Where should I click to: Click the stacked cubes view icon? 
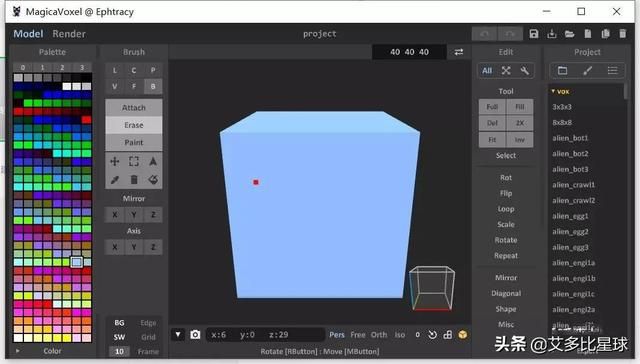(x=448, y=335)
